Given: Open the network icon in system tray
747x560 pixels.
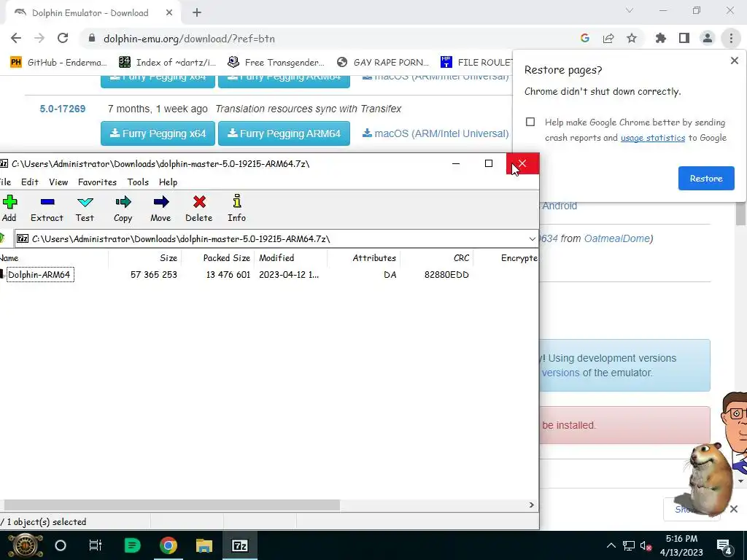Looking at the screenshot, I should coord(629,545).
